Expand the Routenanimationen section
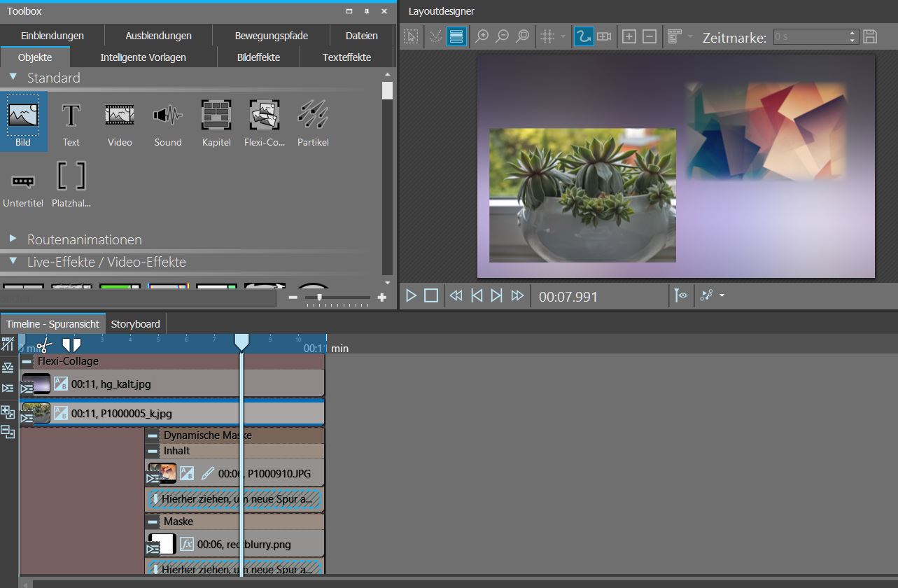 click(13, 239)
